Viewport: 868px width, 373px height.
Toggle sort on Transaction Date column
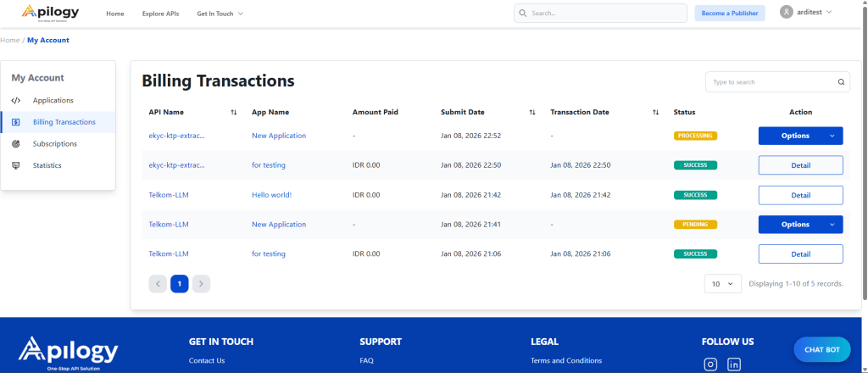655,112
